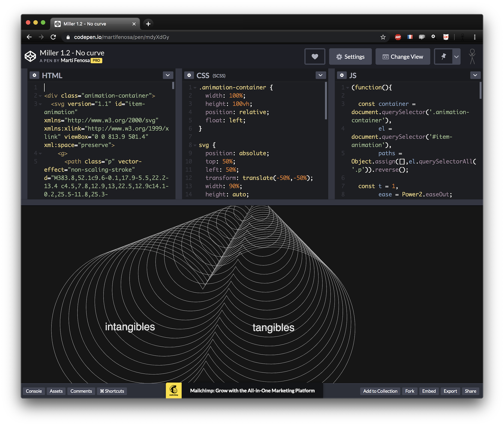504x426 pixels.
Task: Expand the HTML editor dropdown chevron
Action: point(168,75)
